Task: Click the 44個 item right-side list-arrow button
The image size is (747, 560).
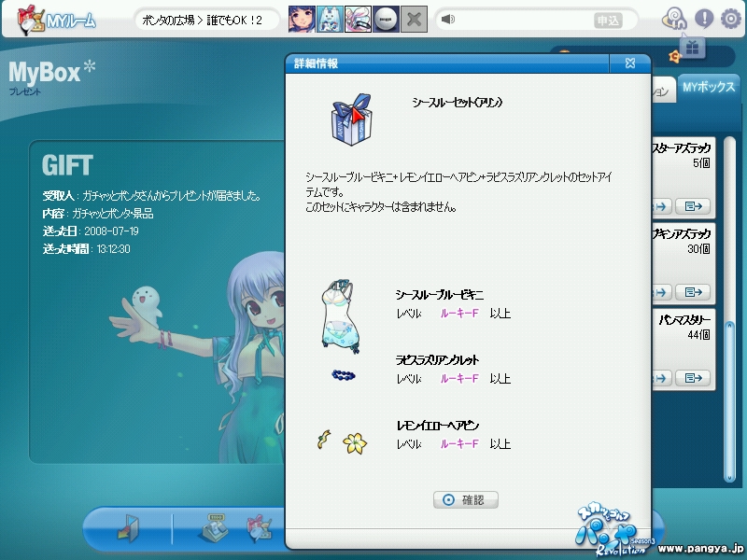Action: coord(693,378)
